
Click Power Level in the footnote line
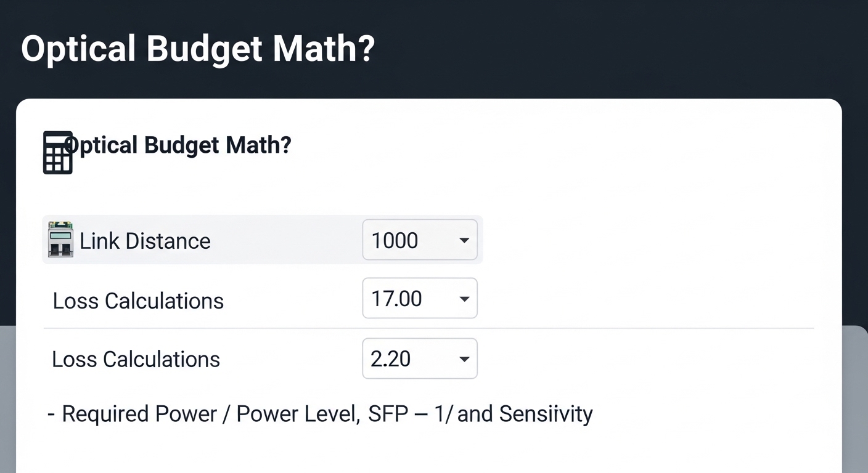click(297, 414)
